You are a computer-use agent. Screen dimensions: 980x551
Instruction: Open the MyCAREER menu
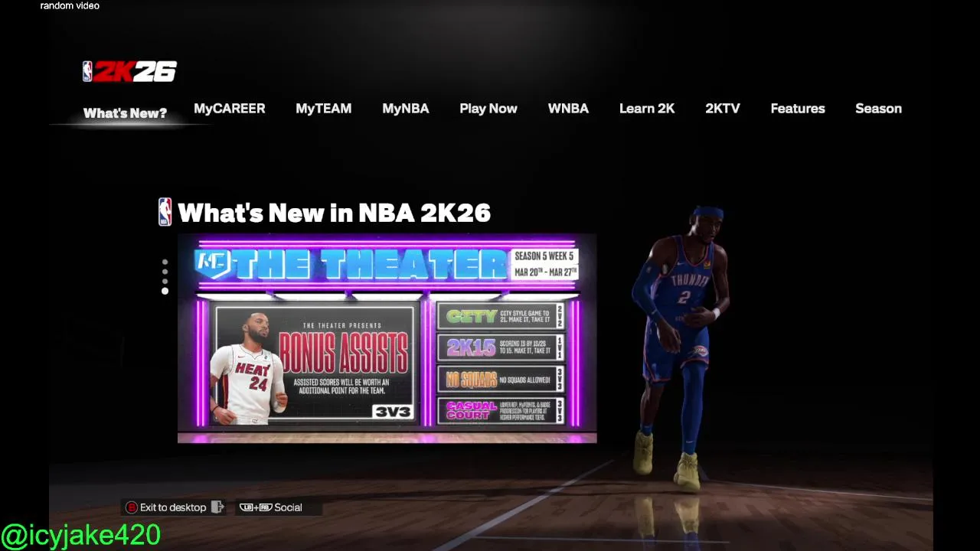click(x=230, y=109)
